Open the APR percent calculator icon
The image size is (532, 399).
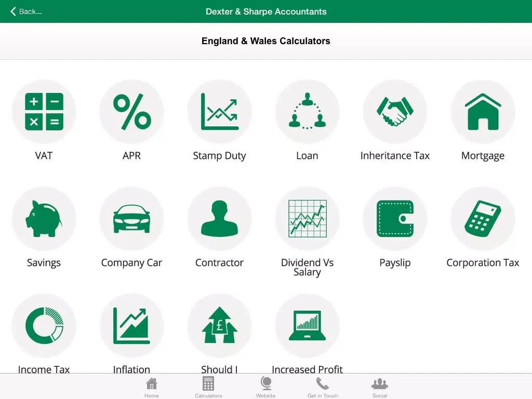coord(131,112)
